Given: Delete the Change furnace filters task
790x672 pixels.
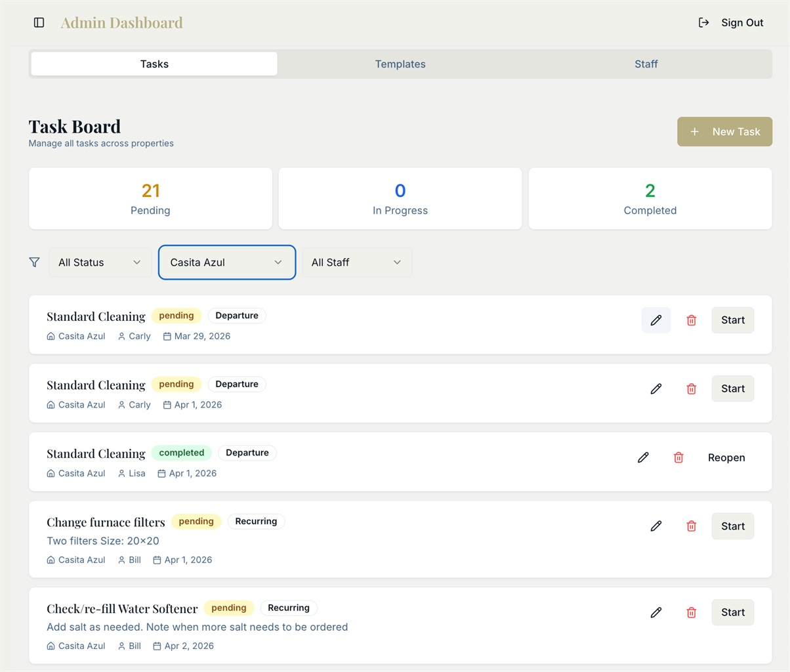Looking at the screenshot, I should (692, 526).
